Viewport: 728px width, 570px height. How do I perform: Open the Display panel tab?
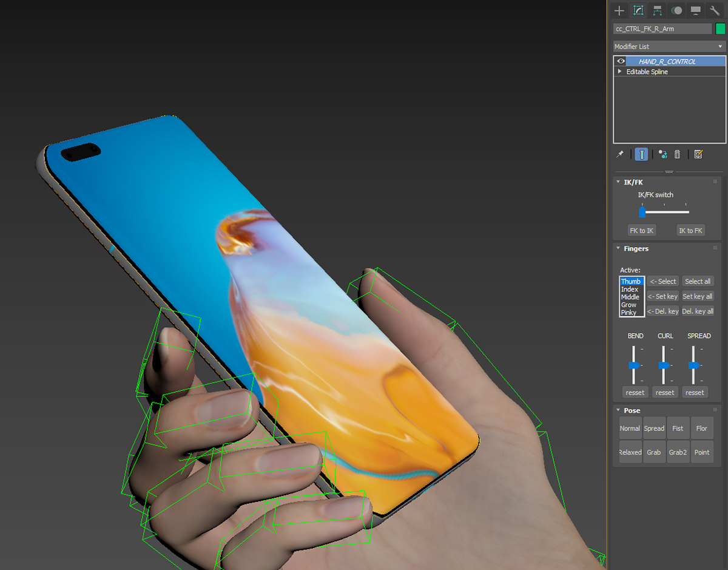click(695, 10)
